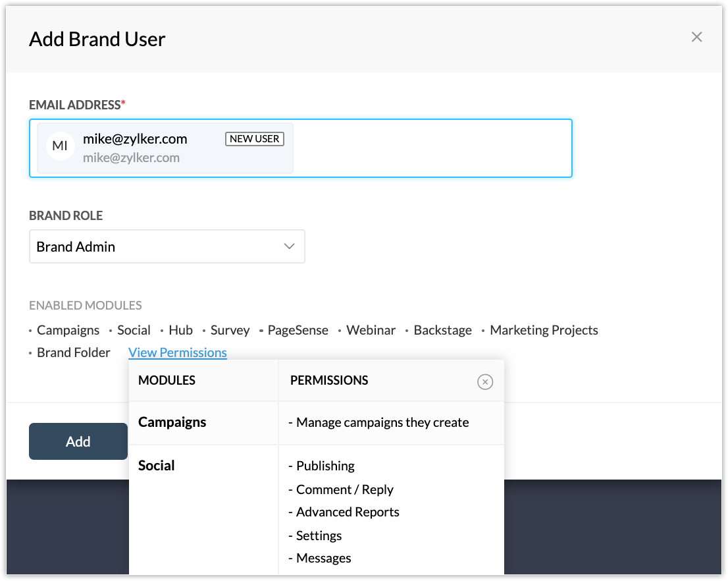Screen dimensions: 728x581
Task: Click the Messages permission entry
Action: (323, 559)
